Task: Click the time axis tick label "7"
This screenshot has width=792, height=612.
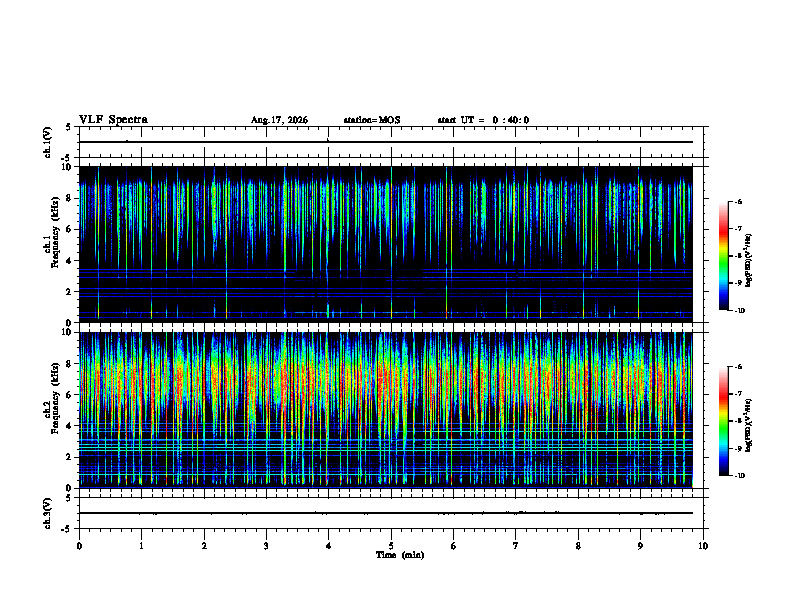Action: click(x=516, y=546)
